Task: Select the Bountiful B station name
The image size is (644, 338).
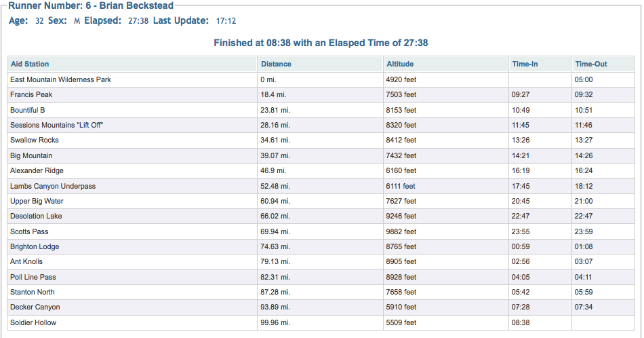Action: click(28, 110)
